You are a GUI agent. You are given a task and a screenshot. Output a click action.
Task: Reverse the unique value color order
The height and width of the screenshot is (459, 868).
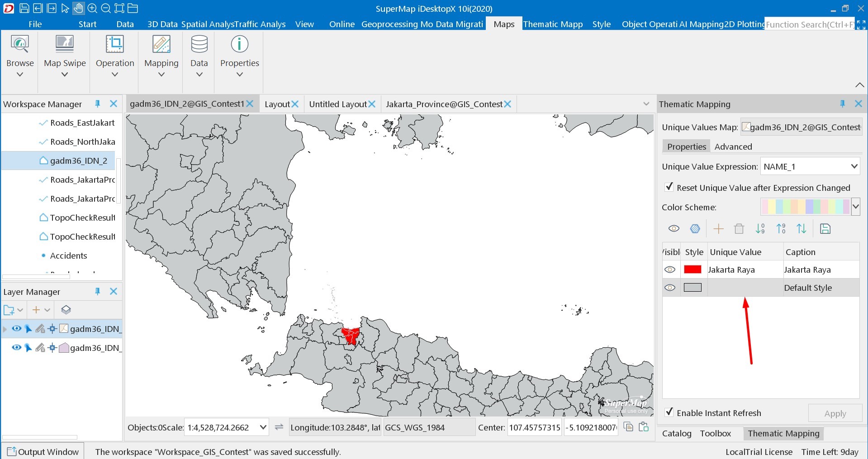point(802,229)
